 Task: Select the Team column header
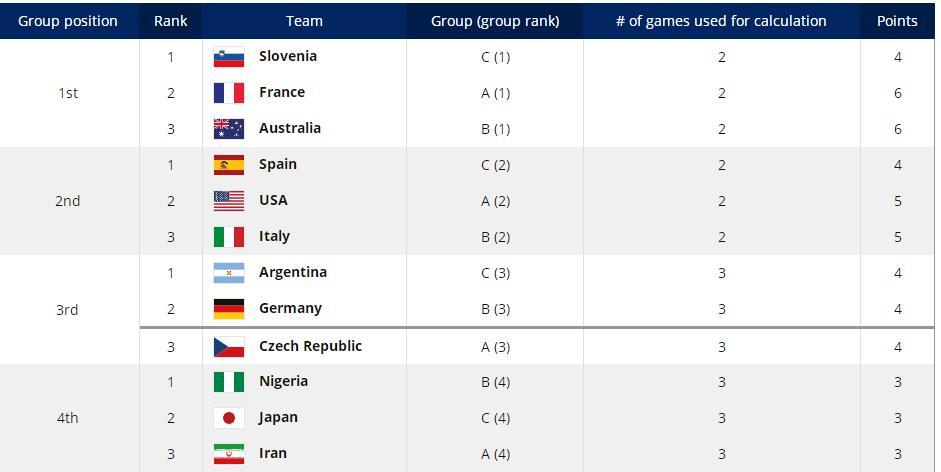[x=304, y=21]
